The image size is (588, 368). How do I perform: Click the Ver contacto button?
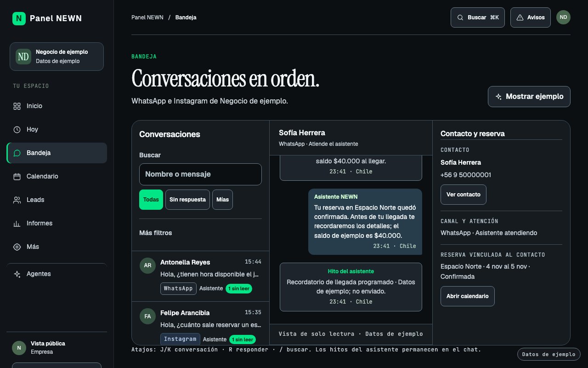[464, 195]
